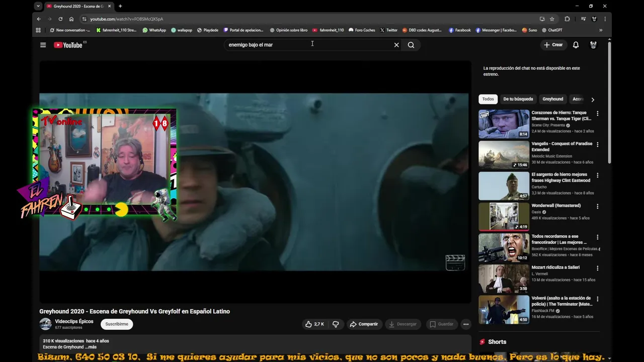Dislike the video with thumbs down

point(336,324)
